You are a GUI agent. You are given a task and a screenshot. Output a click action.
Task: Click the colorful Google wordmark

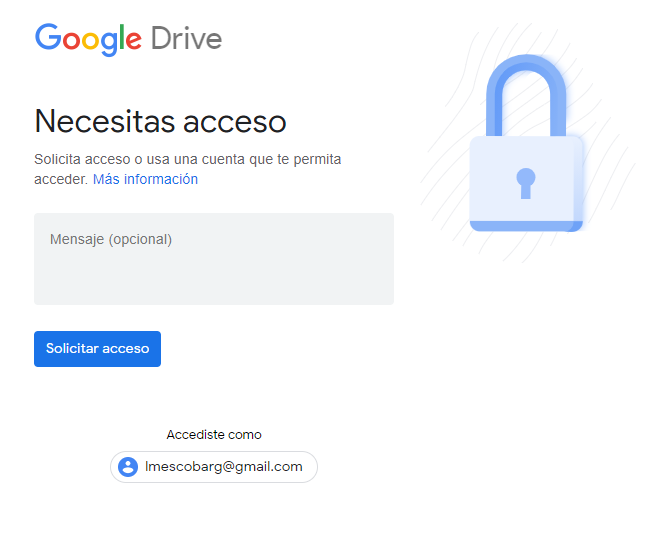coord(88,40)
